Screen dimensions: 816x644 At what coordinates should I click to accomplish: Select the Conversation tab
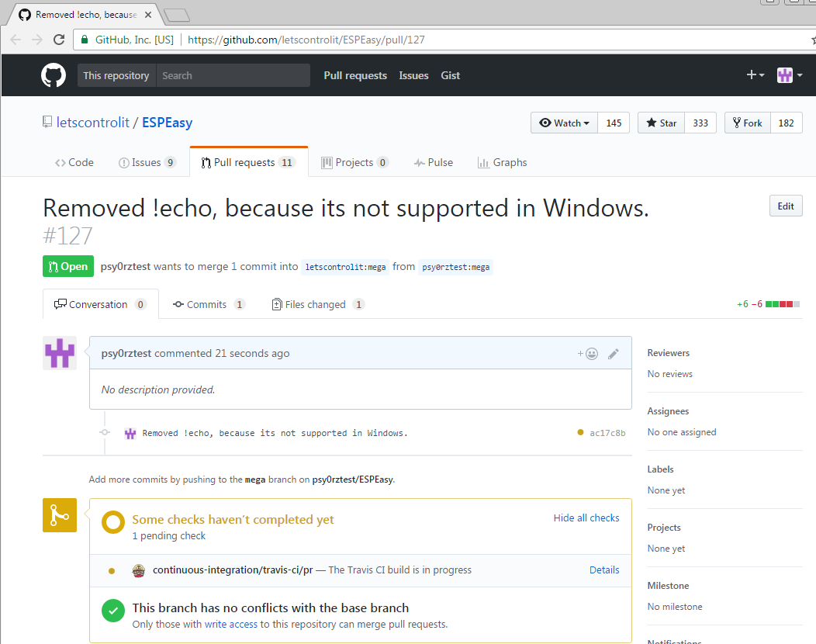100,304
